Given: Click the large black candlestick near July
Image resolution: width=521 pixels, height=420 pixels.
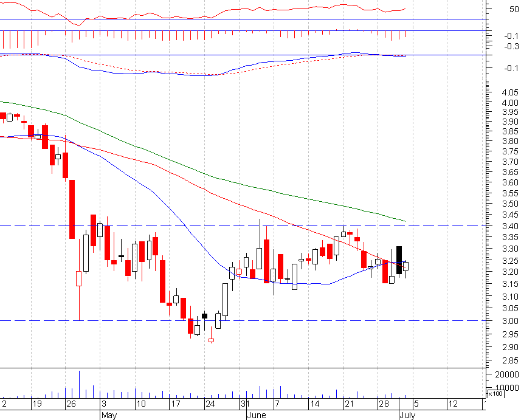Looking at the screenshot, I should [399, 260].
